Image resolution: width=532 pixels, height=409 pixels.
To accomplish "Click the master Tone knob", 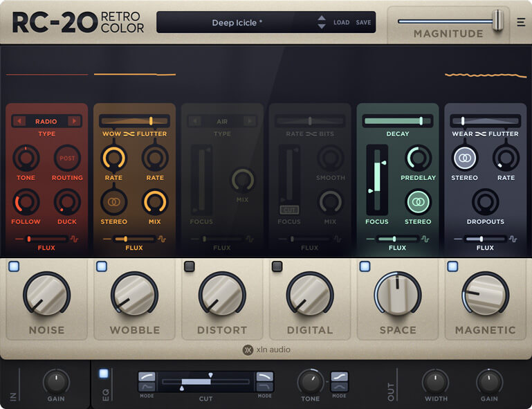I will tap(310, 382).
